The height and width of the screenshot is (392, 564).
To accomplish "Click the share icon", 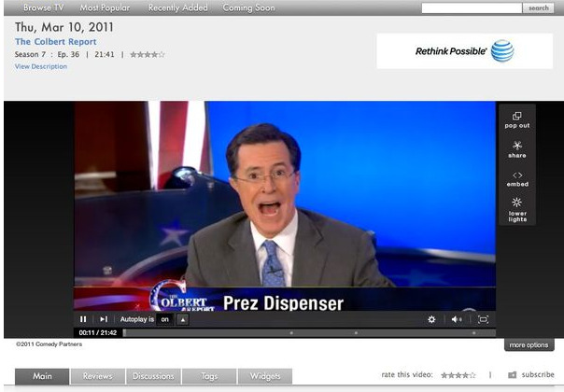I will [517, 146].
